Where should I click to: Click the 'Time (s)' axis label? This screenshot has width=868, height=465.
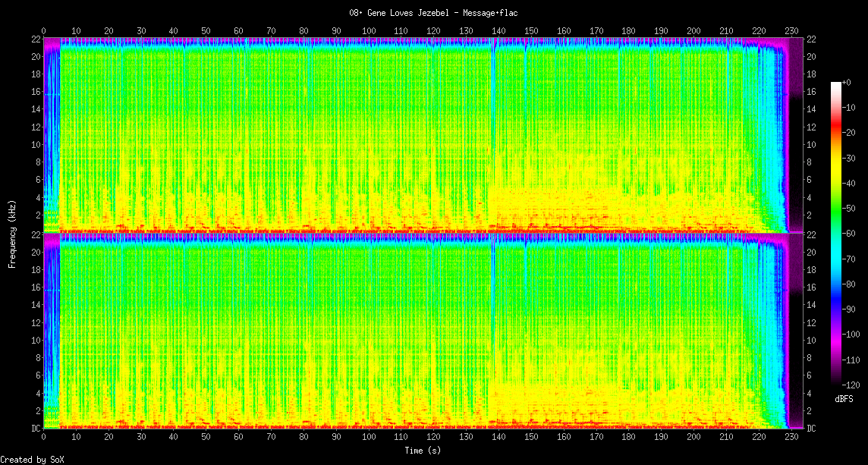423,451
